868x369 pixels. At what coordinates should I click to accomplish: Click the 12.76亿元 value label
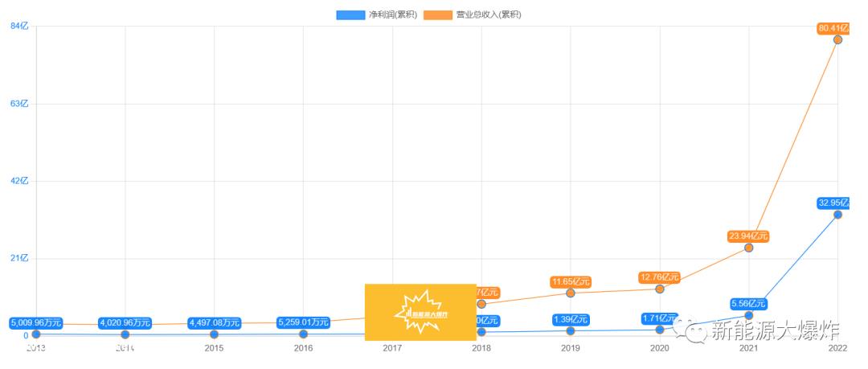click(x=659, y=277)
